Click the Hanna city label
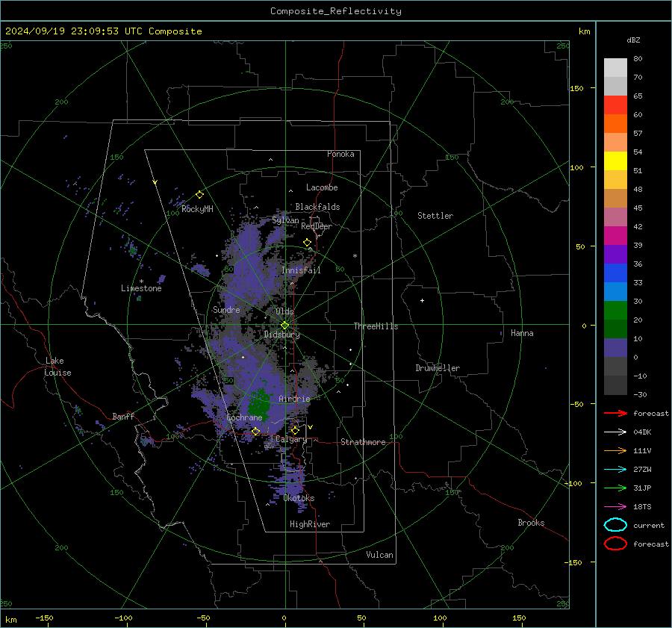 [522, 333]
